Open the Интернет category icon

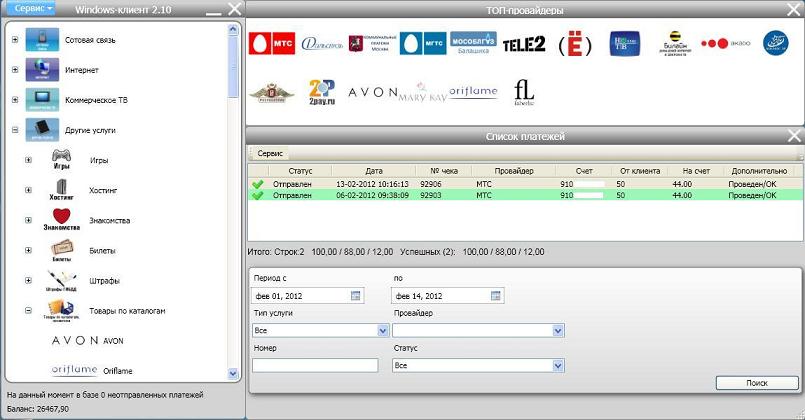(42, 70)
